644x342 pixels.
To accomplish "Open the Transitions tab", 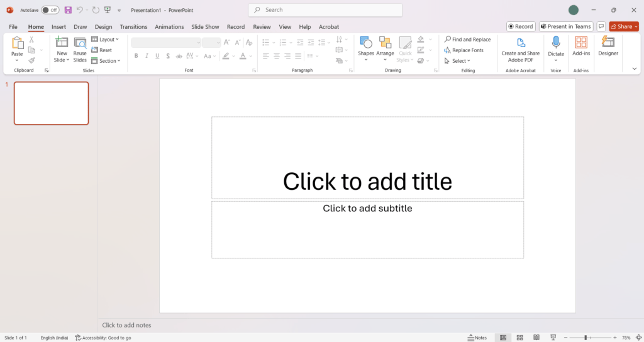I will click(x=133, y=27).
